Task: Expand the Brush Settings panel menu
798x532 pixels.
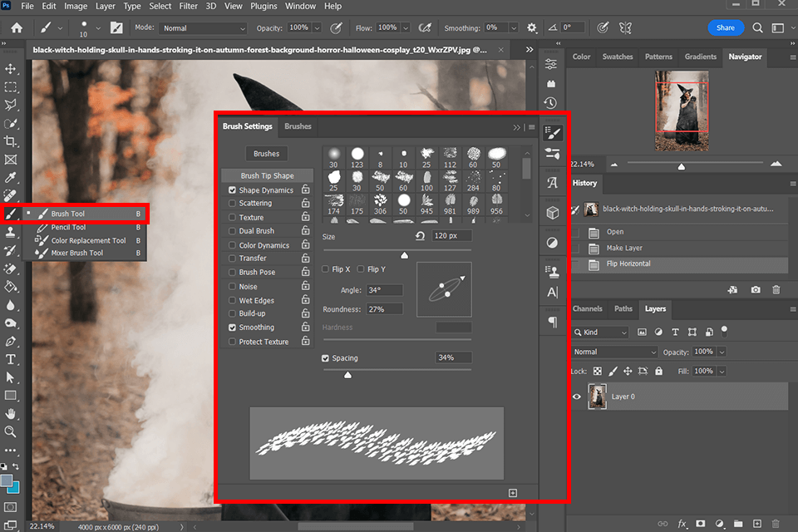Action: 532,127
